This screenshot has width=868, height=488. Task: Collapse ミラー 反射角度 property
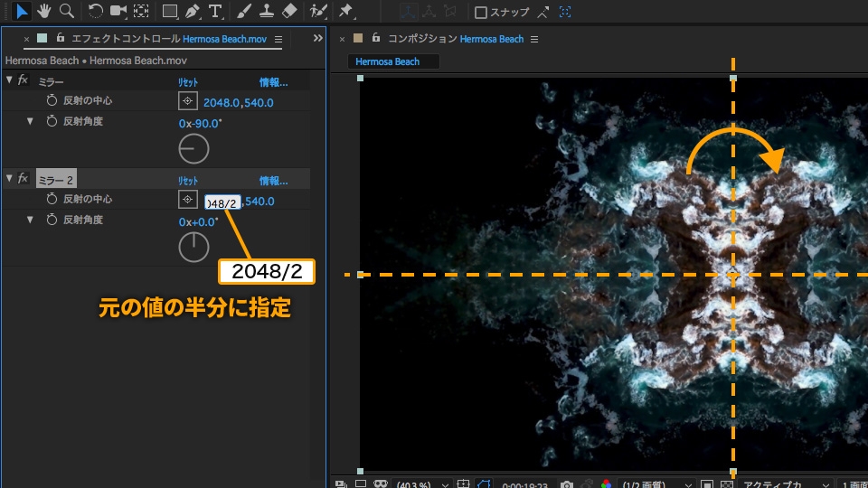click(30, 121)
